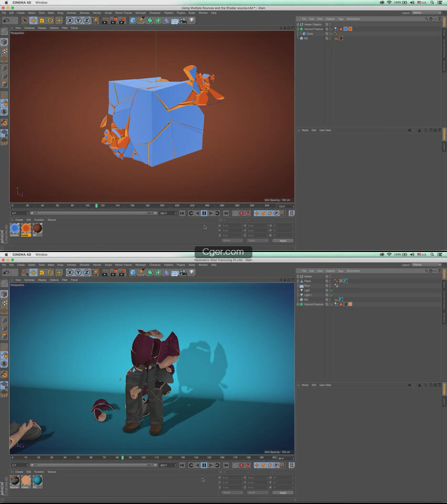Click the Floor environment icon in Shader source window
Image resolution: width=447 pixels, height=504 pixels.
click(175, 21)
